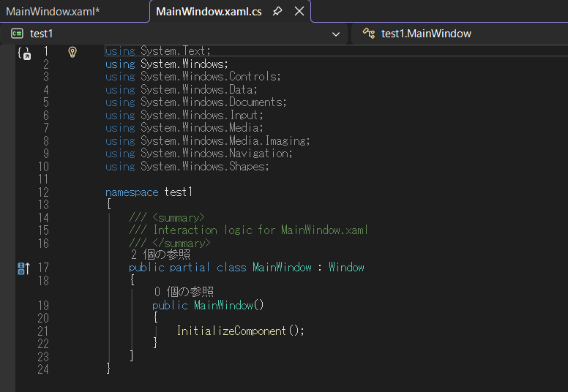The height and width of the screenshot is (392, 568).
Task: Close the MainWindow.xaml.cs tab
Action: [x=299, y=12]
